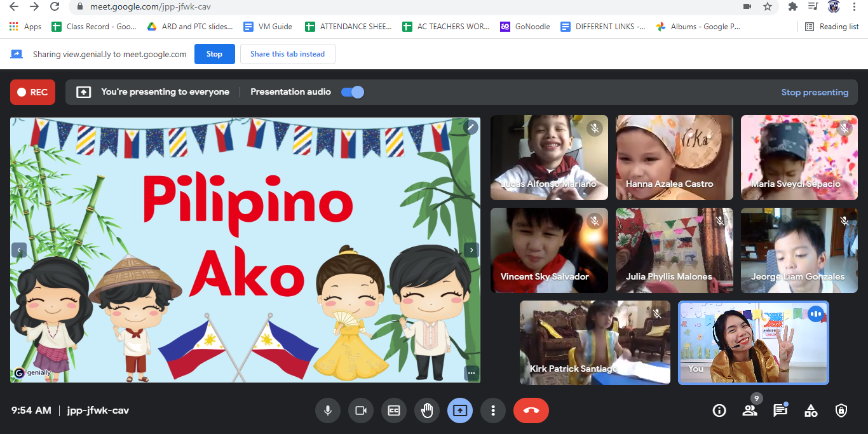
Task: Go to next slide arrow in presentation
Action: pos(471,250)
